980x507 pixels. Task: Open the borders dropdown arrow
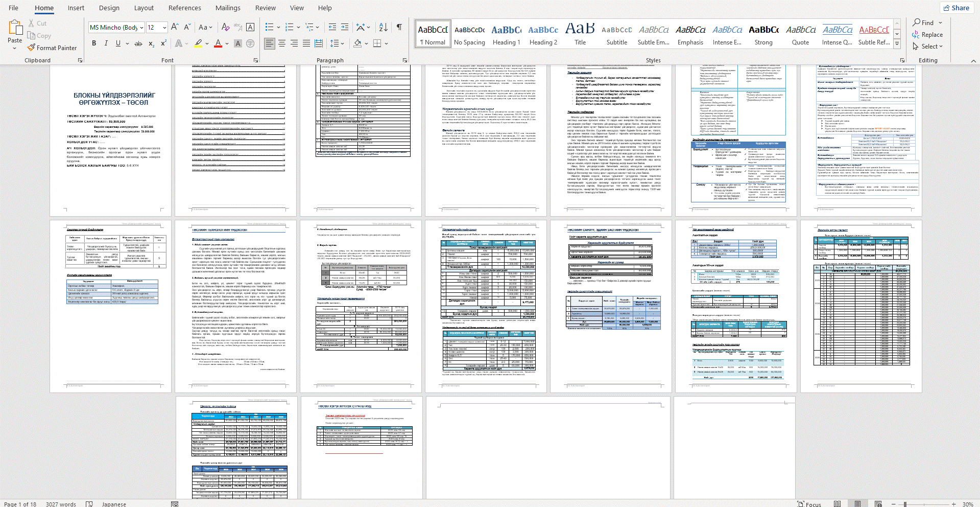click(387, 43)
